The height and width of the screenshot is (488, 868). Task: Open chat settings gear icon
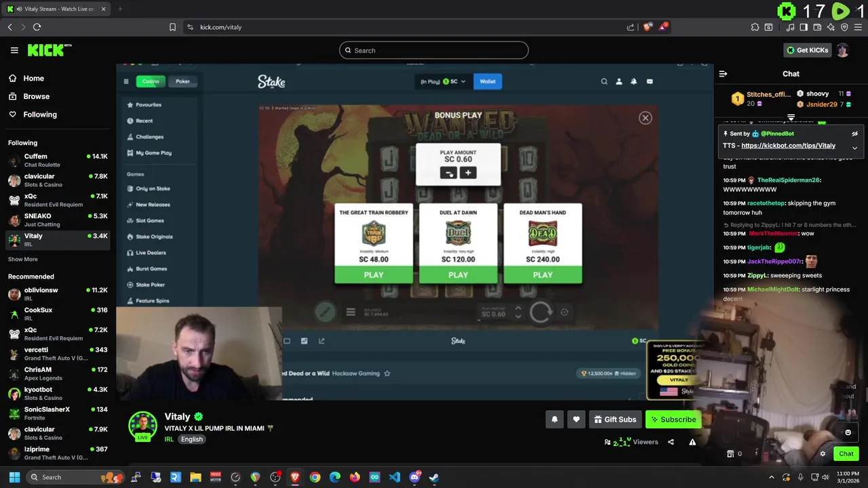pos(823,454)
